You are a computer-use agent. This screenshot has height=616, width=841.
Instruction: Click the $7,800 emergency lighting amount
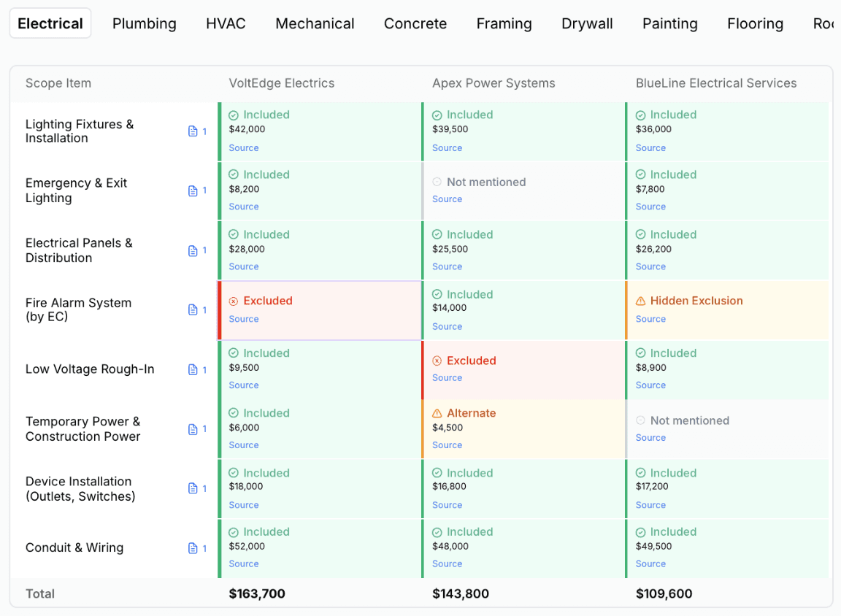(650, 189)
